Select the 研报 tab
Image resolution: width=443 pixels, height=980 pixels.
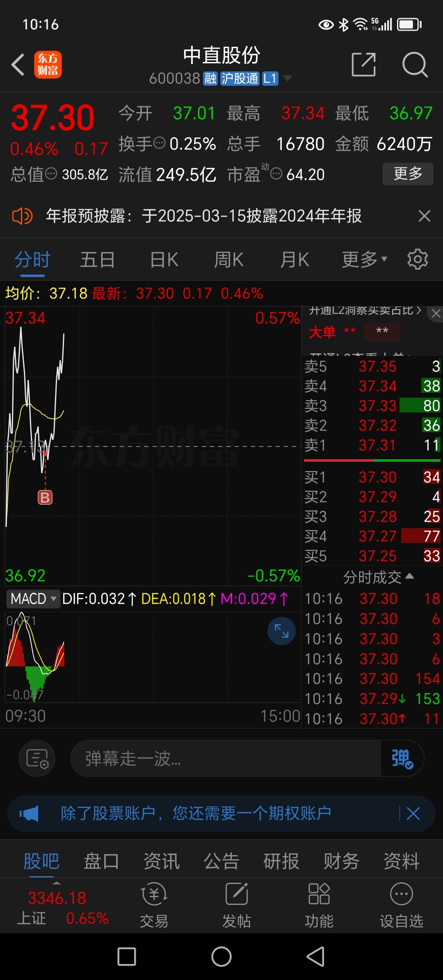click(x=281, y=861)
